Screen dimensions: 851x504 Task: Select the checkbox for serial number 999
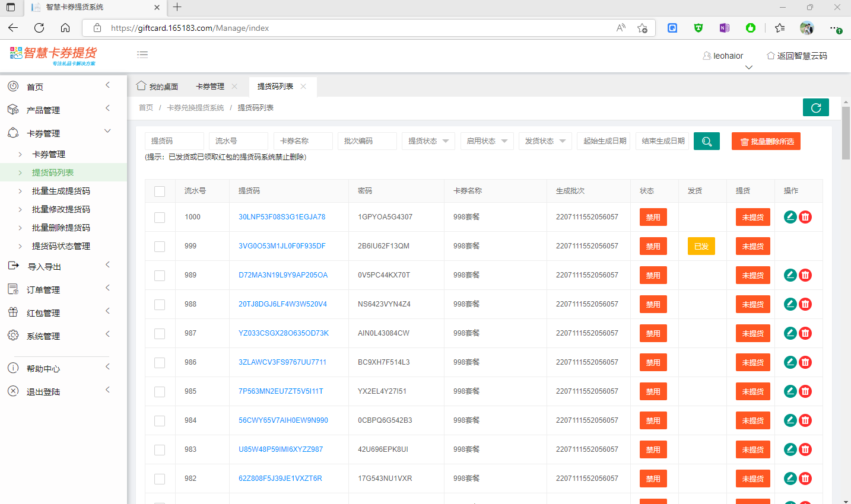click(x=160, y=246)
